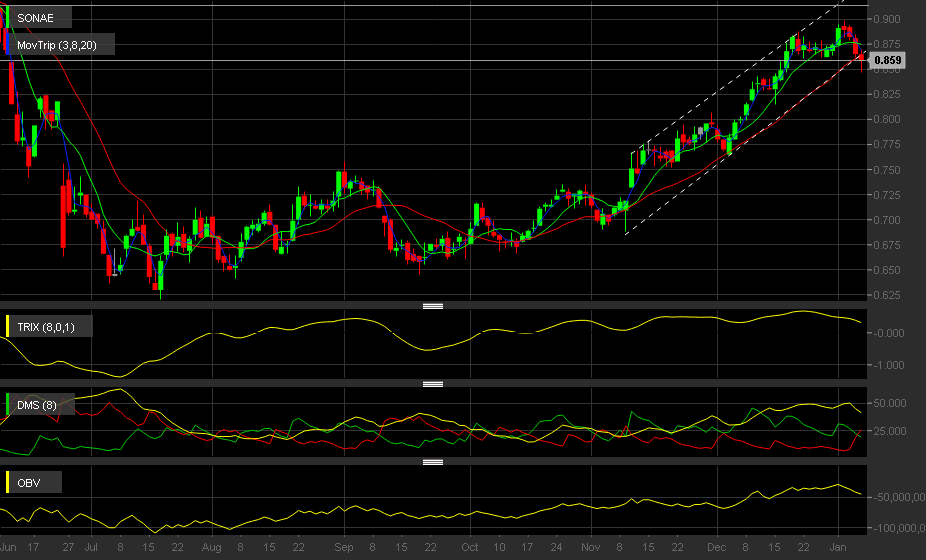Click the Nov label on date axis
Screen dimensions: 926x560
(591, 547)
